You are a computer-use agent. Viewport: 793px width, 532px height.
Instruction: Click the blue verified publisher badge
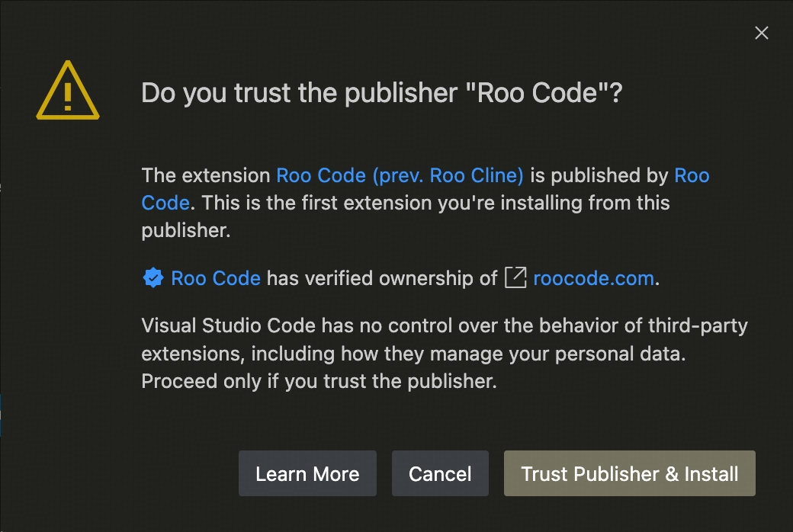(x=152, y=278)
